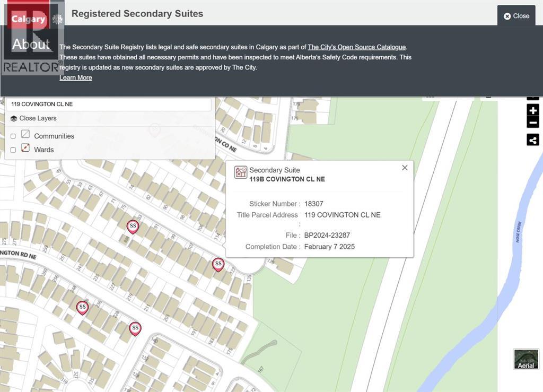Click the zoom in plus button
543x392 pixels.
coord(533,111)
